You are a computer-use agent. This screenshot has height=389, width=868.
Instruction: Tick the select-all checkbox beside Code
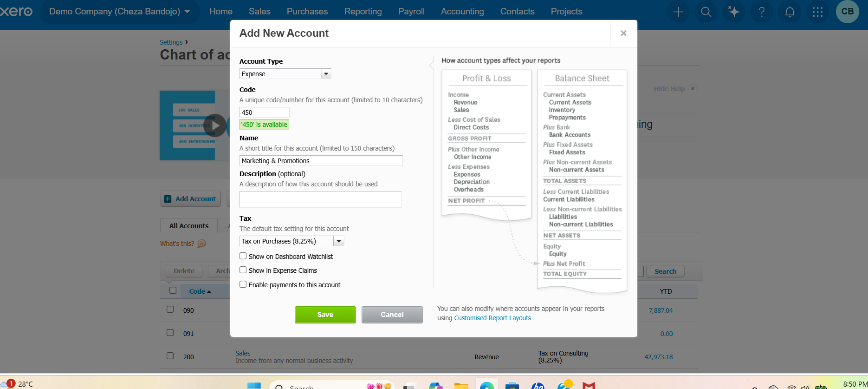tap(173, 290)
